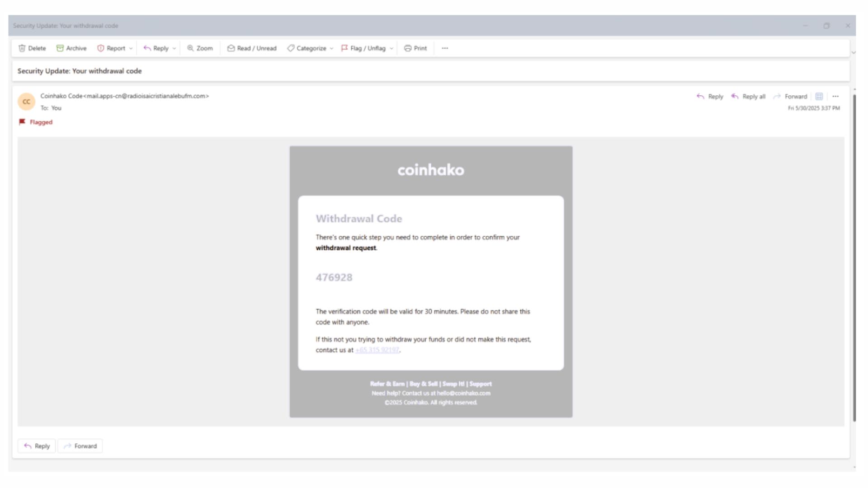The height and width of the screenshot is (488, 868).
Task: Click the Forward arrow in message header
Action: point(777,97)
